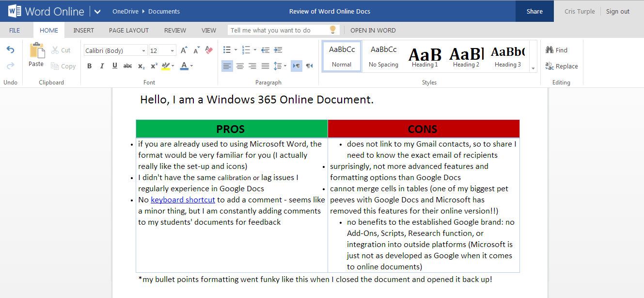Apply the Normal style
The width and height of the screenshot is (644, 298).
[x=342, y=56]
